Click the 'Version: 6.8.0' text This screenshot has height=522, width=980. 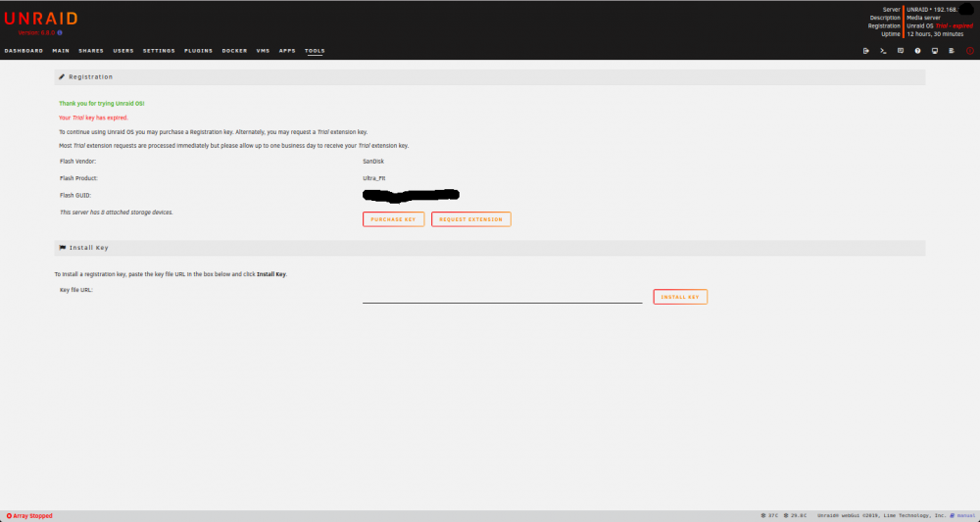pos(36,32)
